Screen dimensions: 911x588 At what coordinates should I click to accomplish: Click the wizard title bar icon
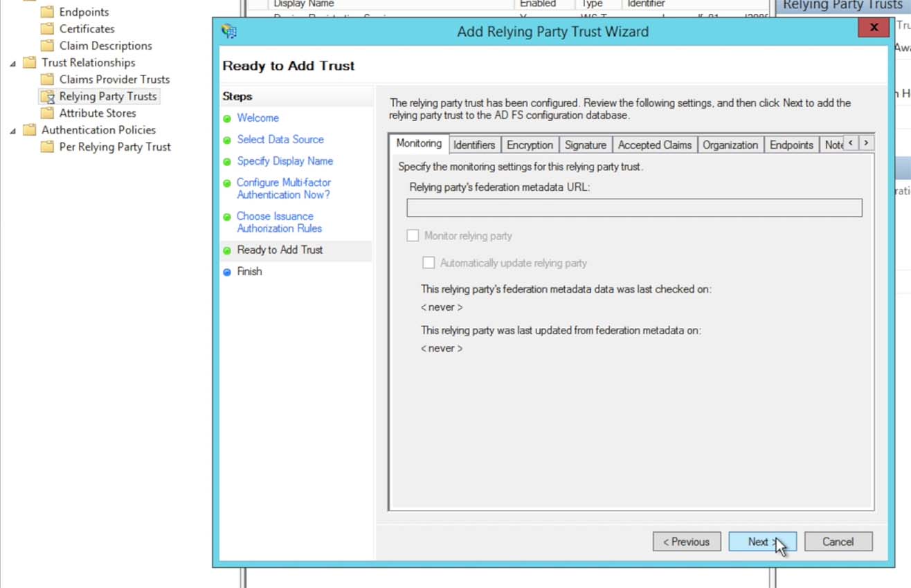(x=229, y=31)
